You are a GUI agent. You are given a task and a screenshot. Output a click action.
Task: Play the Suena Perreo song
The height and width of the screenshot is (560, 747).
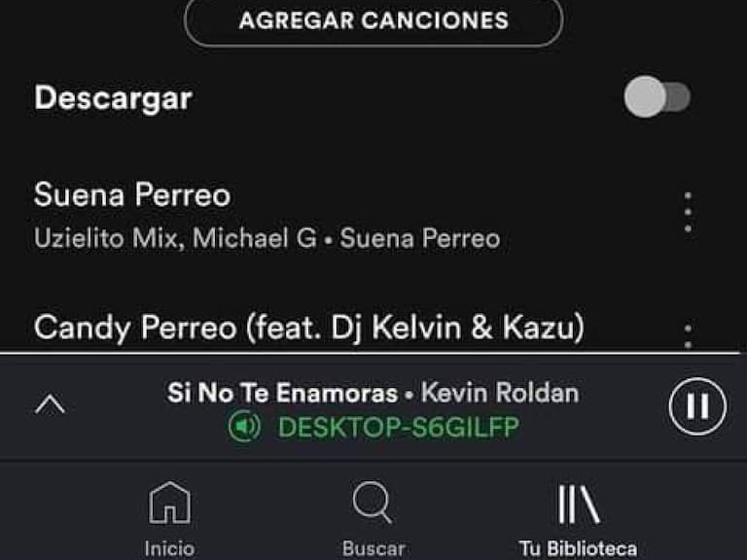click(x=132, y=194)
